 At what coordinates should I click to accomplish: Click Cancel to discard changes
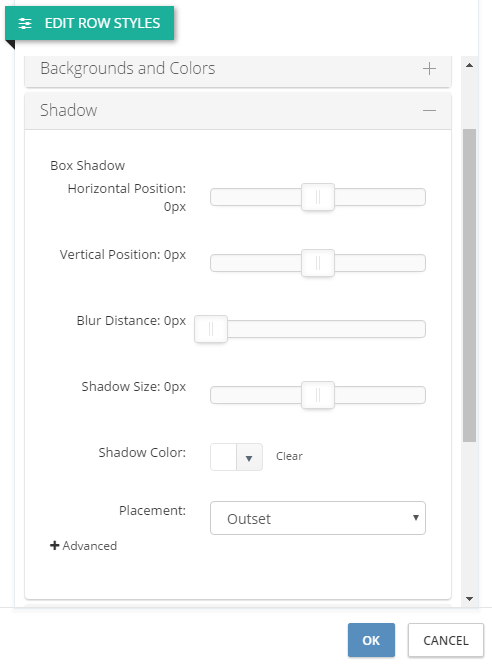click(x=446, y=640)
